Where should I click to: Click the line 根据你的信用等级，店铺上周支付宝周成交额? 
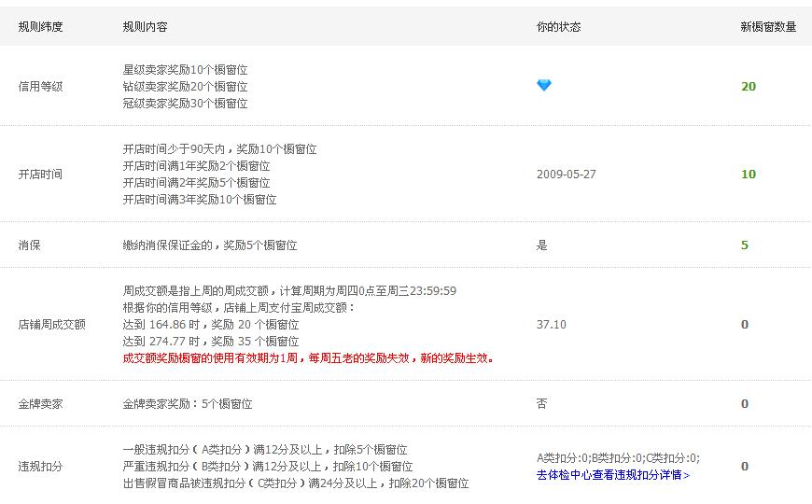(x=239, y=308)
